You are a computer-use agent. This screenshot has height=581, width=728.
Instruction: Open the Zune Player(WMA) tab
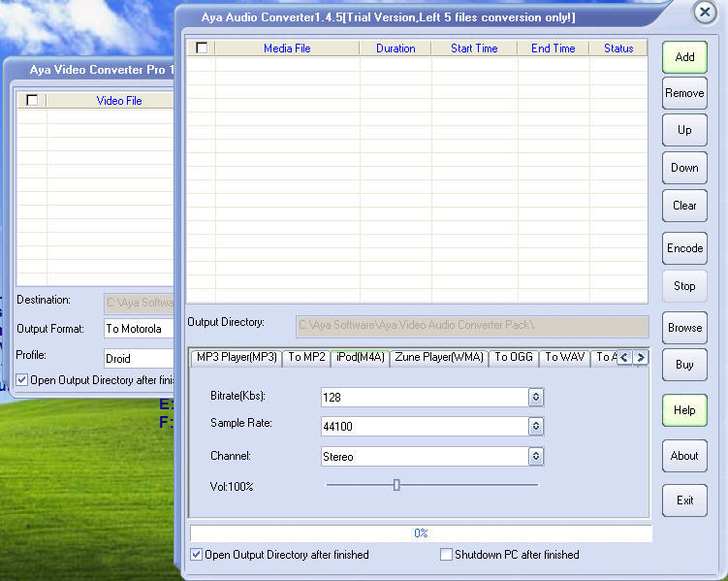[439, 357]
